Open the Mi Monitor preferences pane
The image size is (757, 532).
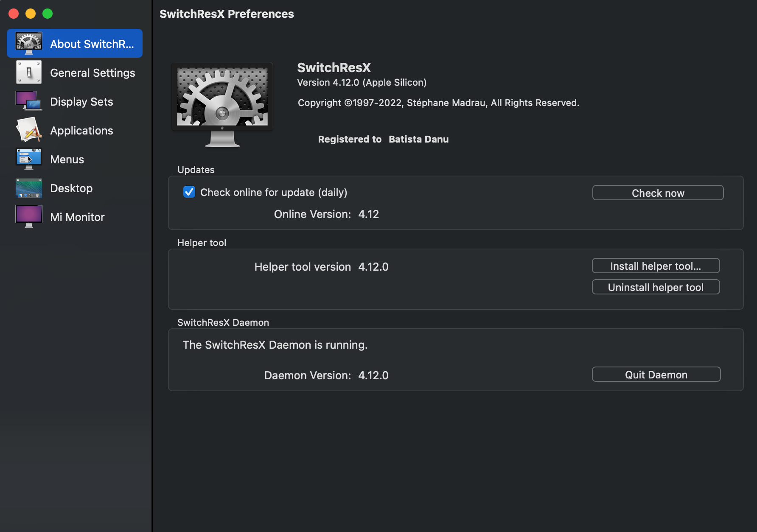(x=77, y=217)
